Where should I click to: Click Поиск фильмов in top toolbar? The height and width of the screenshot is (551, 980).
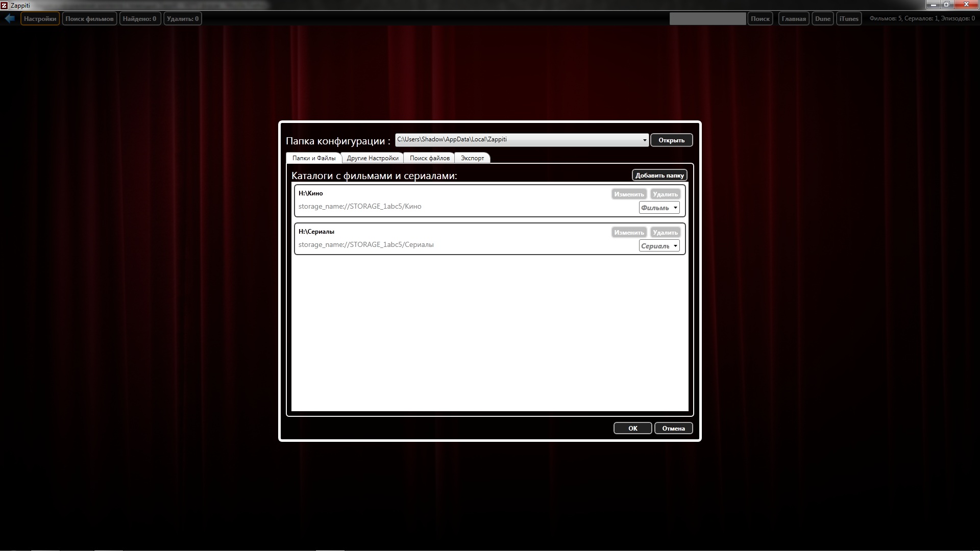point(89,19)
